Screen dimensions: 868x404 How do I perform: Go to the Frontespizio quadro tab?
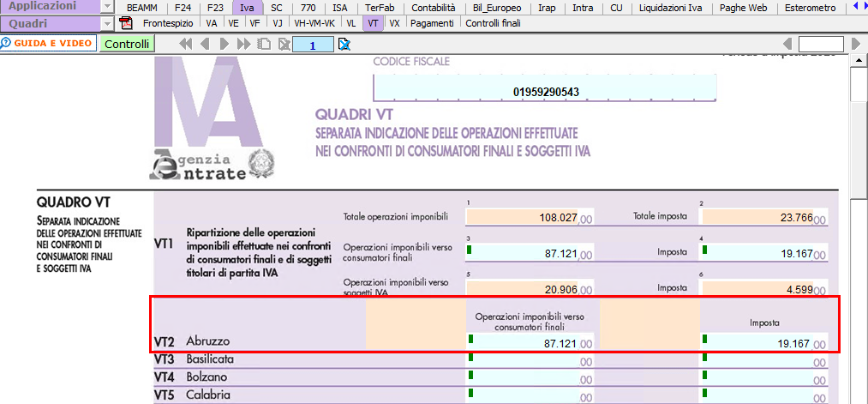click(168, 23)
